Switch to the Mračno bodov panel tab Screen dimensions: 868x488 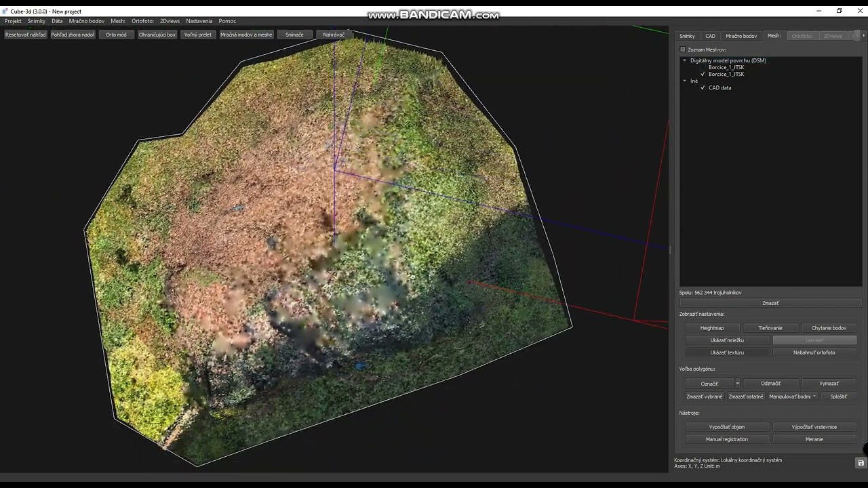[x=741, y=36]
